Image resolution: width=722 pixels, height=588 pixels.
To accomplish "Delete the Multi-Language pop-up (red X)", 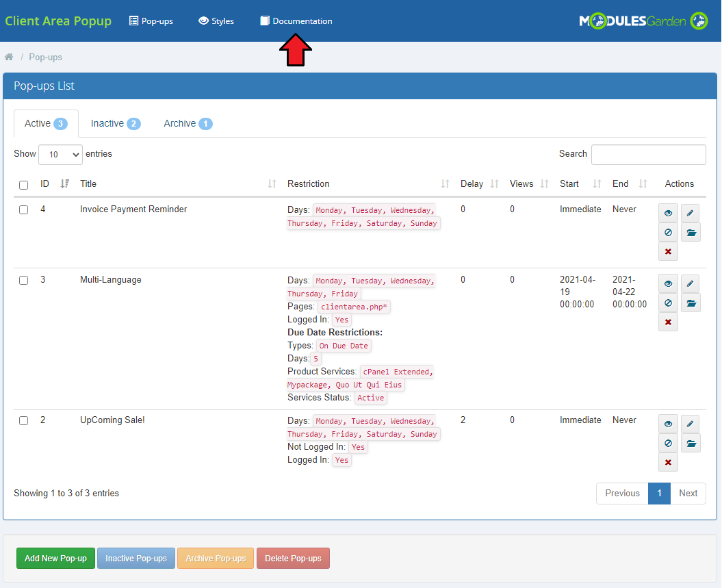I will [x=668, y=322].
